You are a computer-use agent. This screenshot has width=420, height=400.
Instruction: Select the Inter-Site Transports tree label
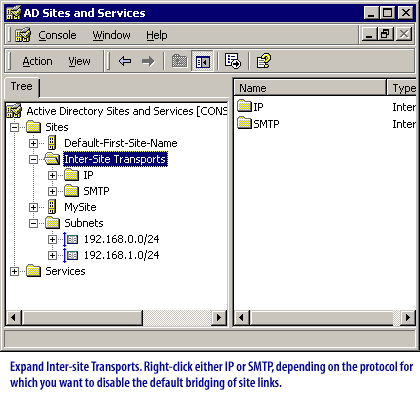click(115, 159)
